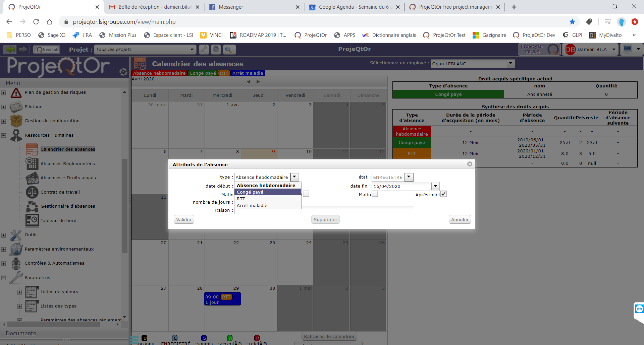This screenshot has height=345, width=644.
Task: Open the Tableau de bord icon
Action: pyautogui.click(x=32, y=220)
